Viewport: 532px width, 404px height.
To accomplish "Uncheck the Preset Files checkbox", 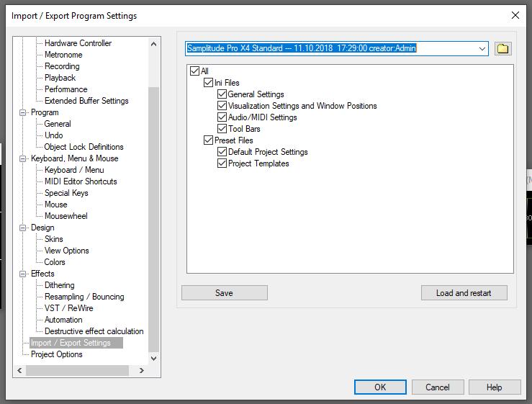I will [208, 140].
